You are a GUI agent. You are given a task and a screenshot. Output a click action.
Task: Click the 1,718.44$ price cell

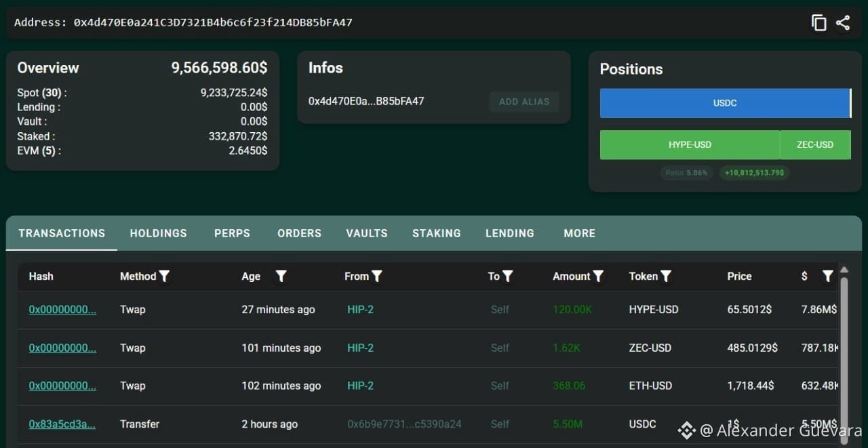pyautogui.click(x=750, y=386)
